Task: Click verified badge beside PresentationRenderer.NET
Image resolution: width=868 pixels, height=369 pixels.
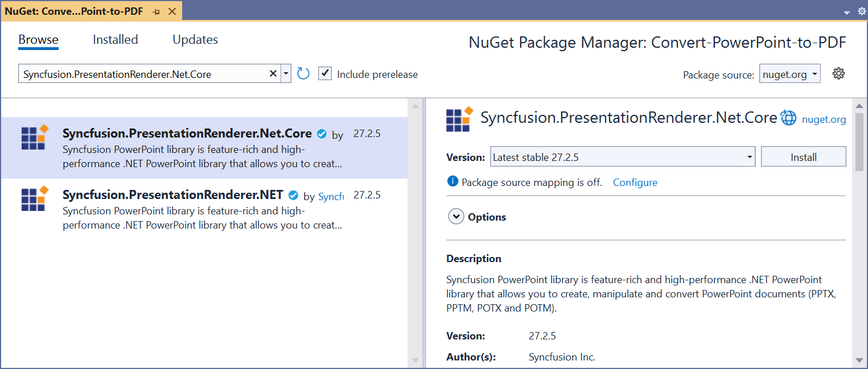Action: click(293, 196)
